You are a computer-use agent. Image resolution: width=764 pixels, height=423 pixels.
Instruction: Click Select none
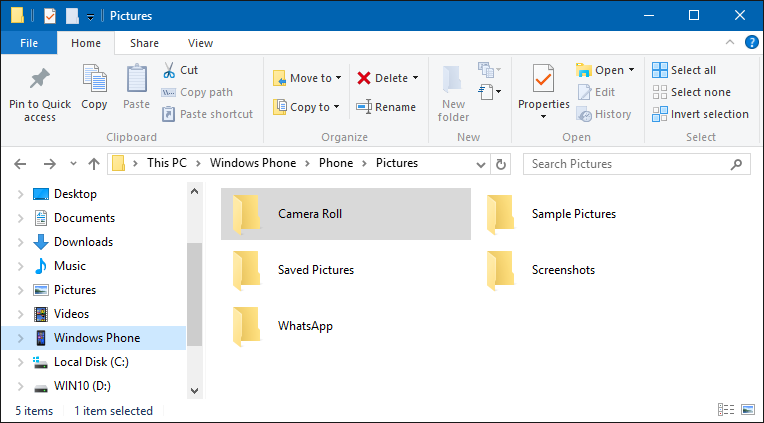[691, 92]
